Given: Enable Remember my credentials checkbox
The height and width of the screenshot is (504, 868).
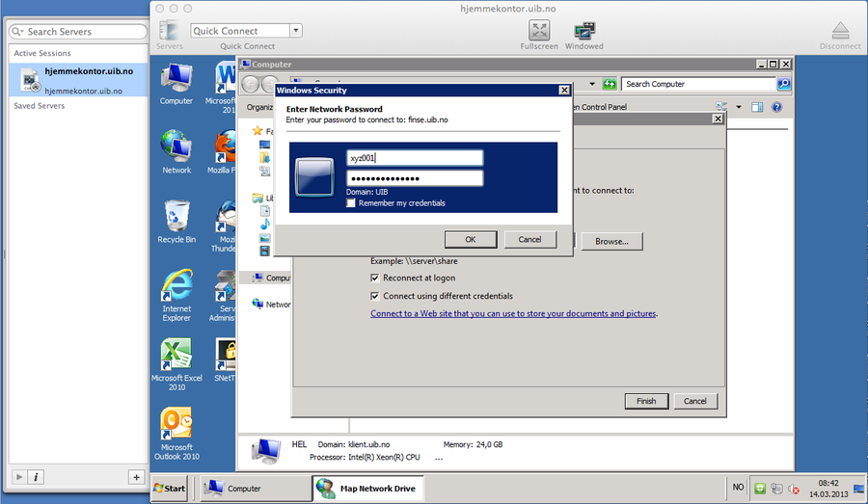Looking at the screenshot, I should 352,203.
